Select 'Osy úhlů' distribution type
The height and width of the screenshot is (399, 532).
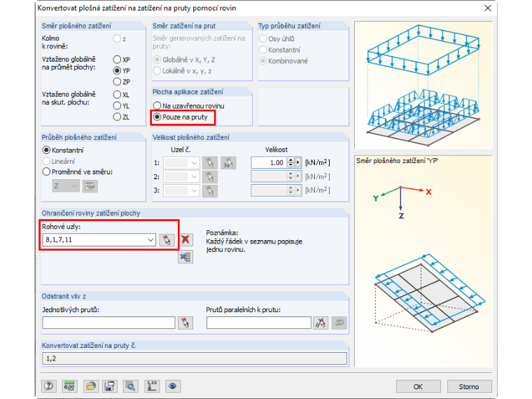pos(263,38)
